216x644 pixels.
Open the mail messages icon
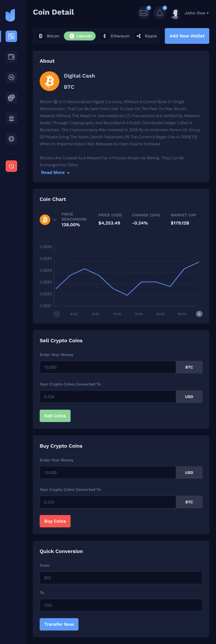[144, 13]
